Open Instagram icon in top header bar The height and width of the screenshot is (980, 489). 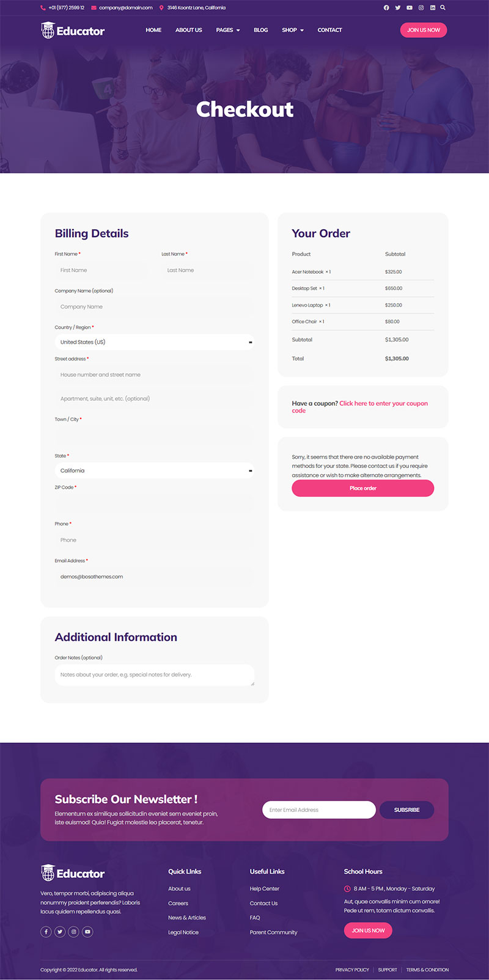pyautogui.click(x=421, y=8)
